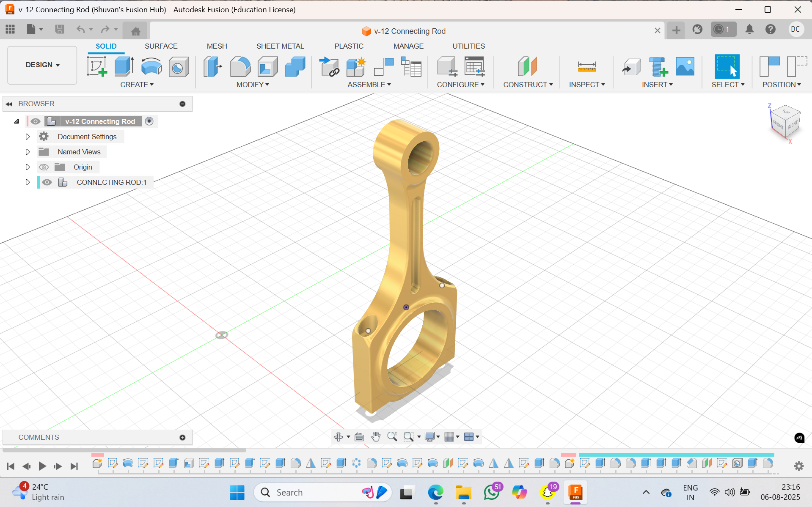
Task: Insert McMaster-Carr component icon
Action: (658, 66)
